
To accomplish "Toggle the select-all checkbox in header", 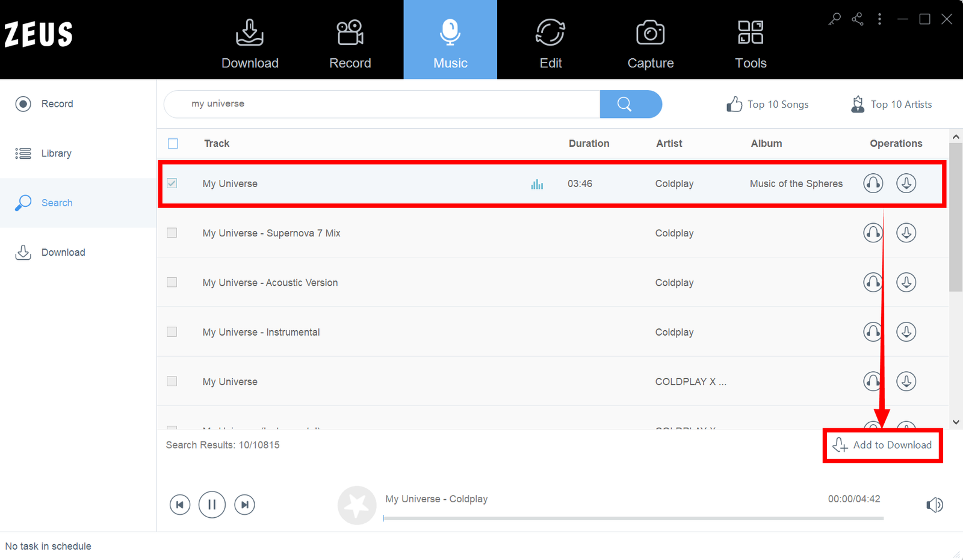I will click(x=173, y=143).
